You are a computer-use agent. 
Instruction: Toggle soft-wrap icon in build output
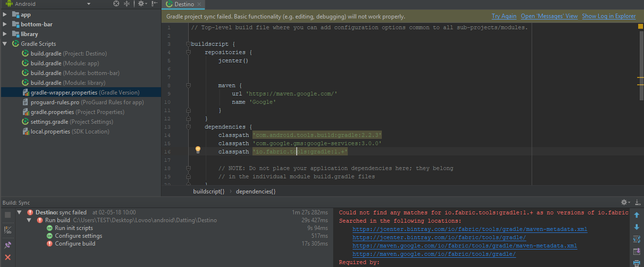tap(637, 239)
